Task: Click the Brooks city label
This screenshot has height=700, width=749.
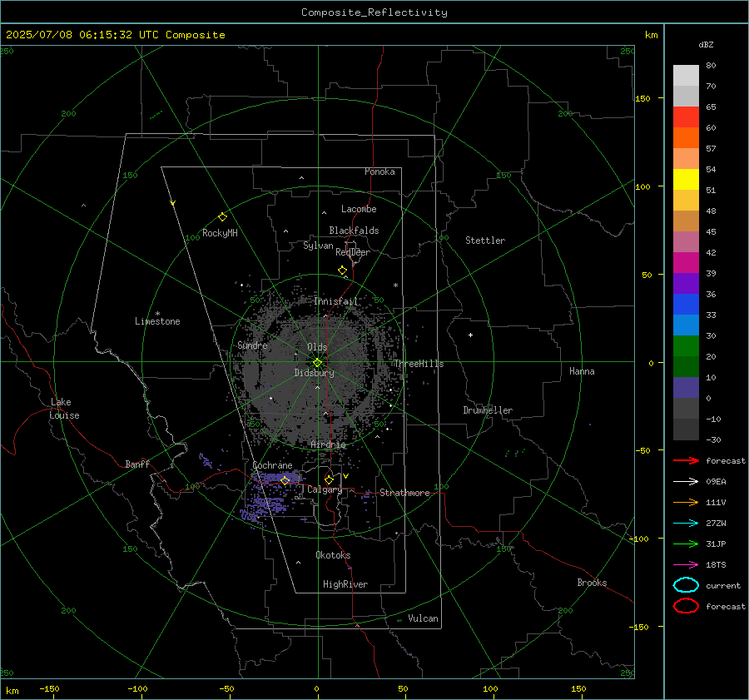Action: pyautogui.click(x=592, y=583)
